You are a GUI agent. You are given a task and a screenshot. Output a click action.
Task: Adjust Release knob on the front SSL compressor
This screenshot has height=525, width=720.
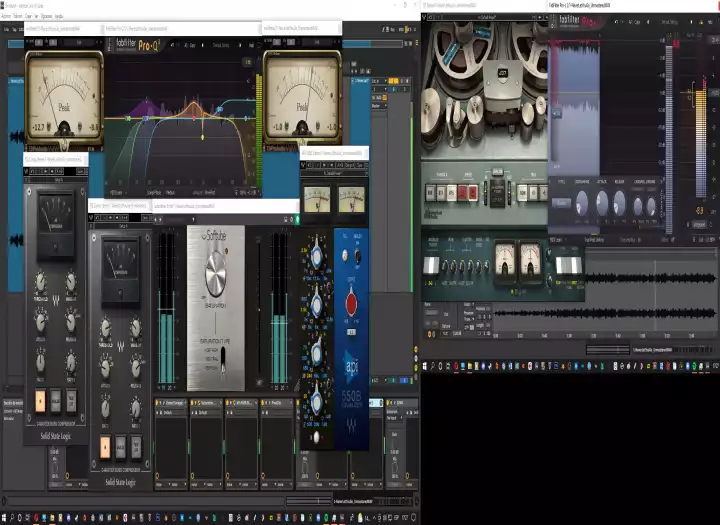(136, 367)
